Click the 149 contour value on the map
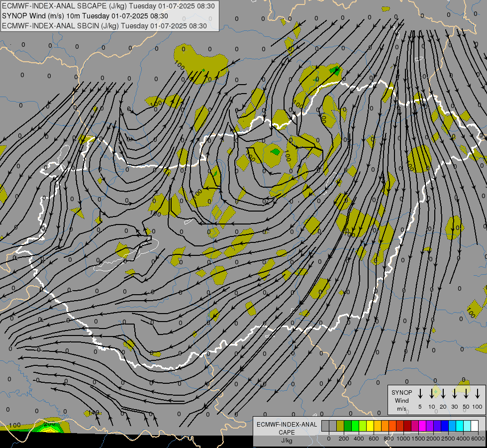The image size is (487, 448). point(94,413)
